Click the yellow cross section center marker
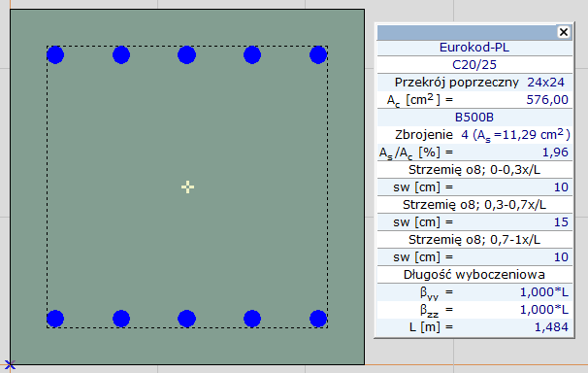The height and width of the screenshot is (373, 588). [187, 186]
